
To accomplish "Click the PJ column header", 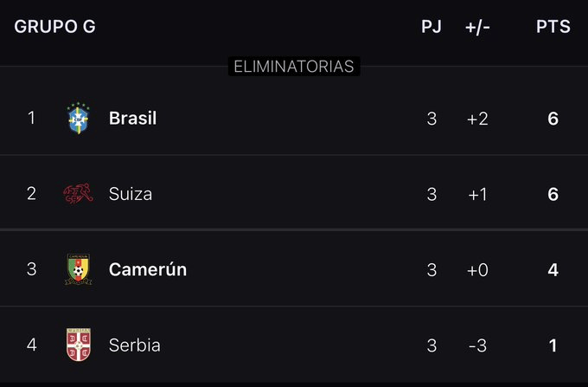I will pos(431,27).
